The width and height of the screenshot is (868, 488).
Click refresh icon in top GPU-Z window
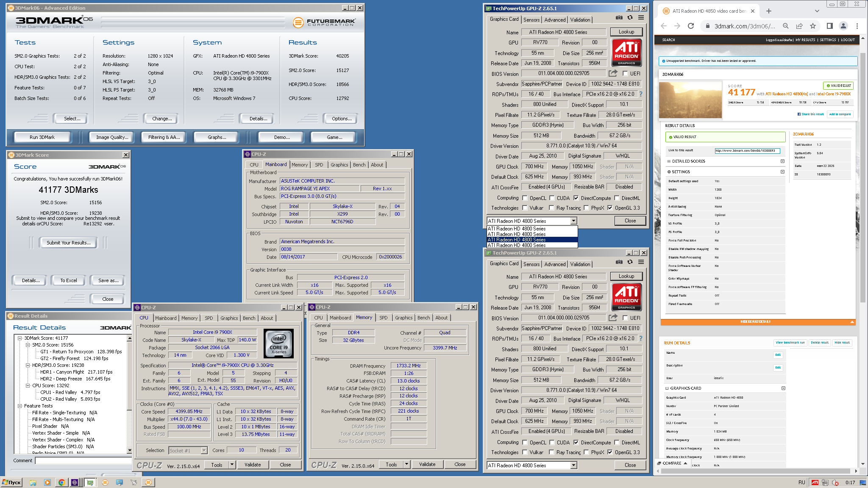click(630, 18)
